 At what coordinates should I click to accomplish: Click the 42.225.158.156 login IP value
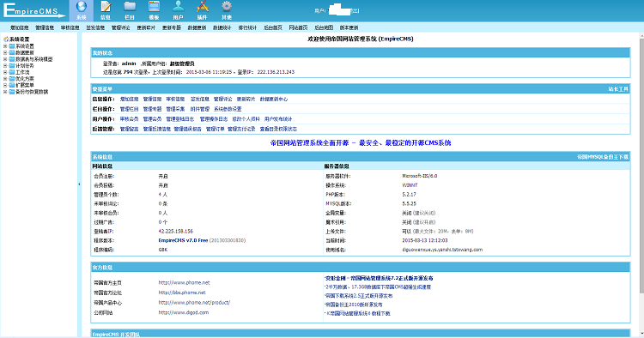(176, 232)
